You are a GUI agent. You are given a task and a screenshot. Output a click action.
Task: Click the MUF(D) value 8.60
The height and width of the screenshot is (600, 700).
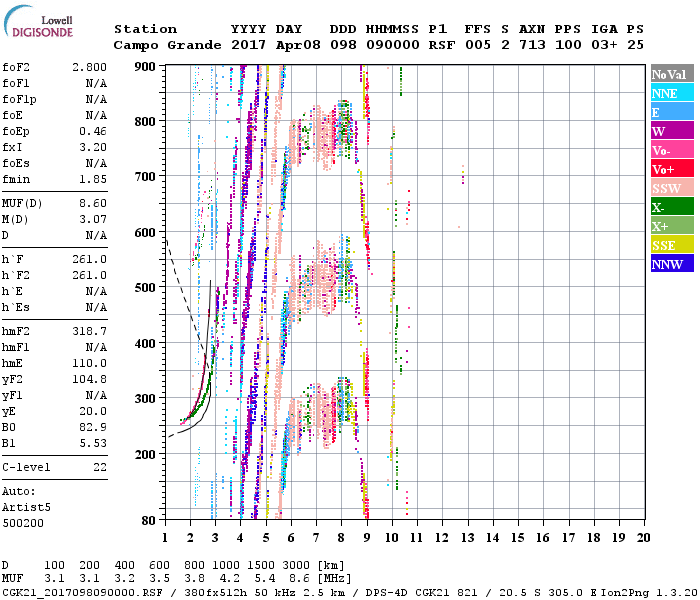(x=92, y=203)
